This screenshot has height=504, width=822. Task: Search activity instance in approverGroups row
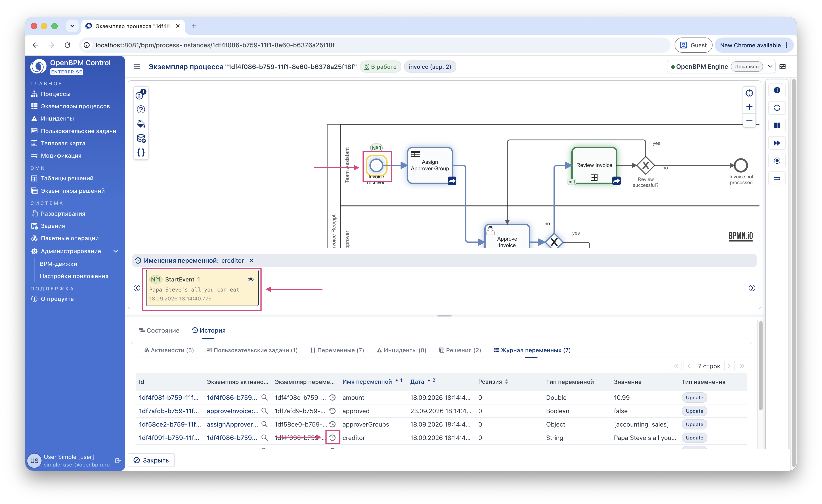coord(264,424)
